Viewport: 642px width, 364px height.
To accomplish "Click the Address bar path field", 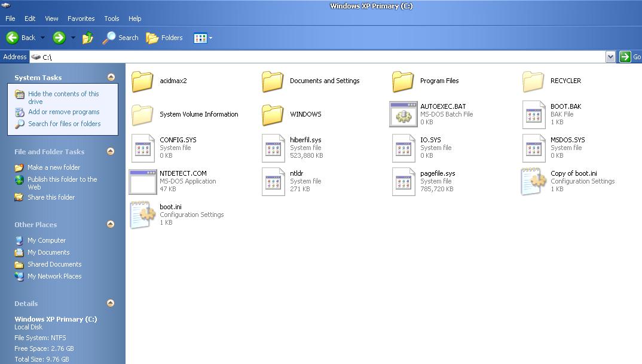I will tap(318, 57).
